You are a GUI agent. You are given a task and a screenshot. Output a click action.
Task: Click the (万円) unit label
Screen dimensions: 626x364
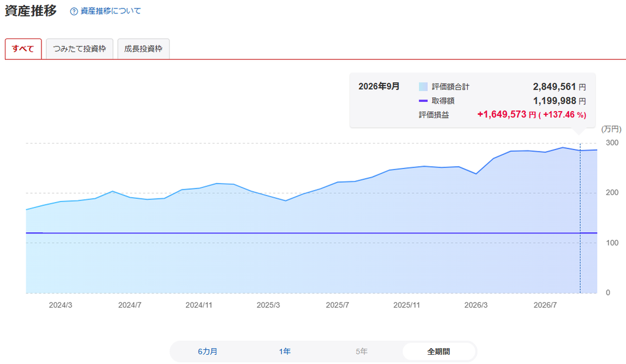(611, 129)
